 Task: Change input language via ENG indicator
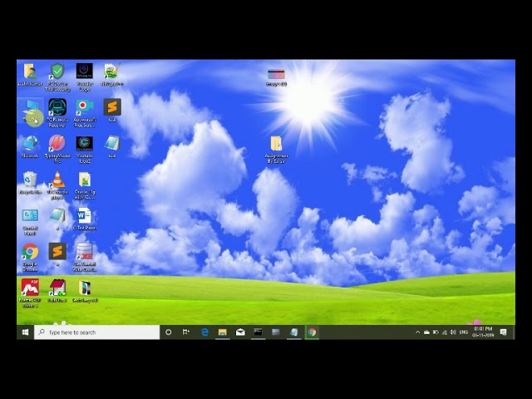tap(464, 332)
